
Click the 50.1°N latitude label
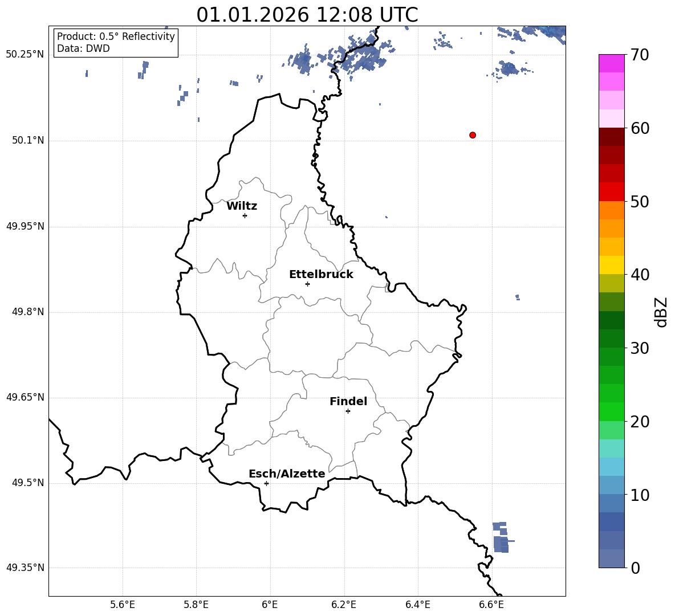click(28, 140)
